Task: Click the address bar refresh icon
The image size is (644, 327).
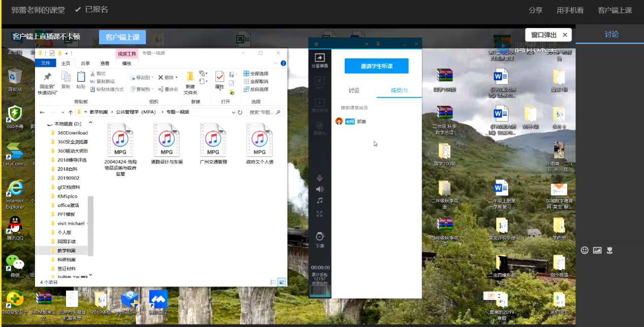Action: [x=240, y=112]
